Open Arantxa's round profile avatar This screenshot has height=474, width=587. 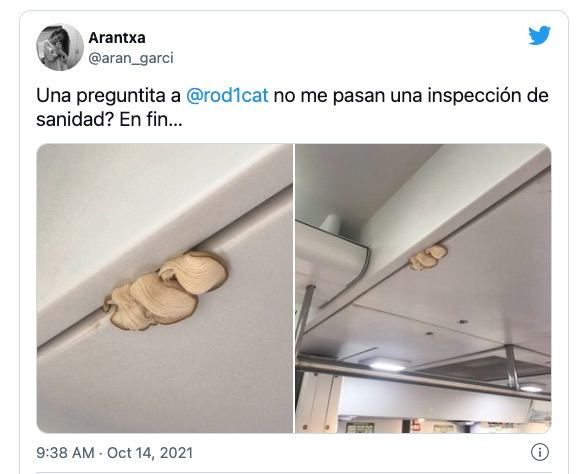[60, 47]
